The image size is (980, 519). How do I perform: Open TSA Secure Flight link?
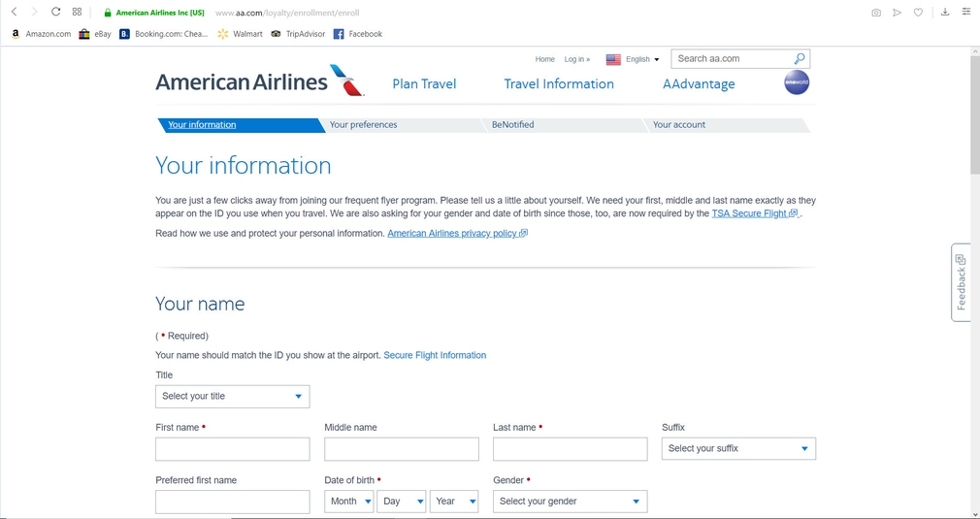755,213
